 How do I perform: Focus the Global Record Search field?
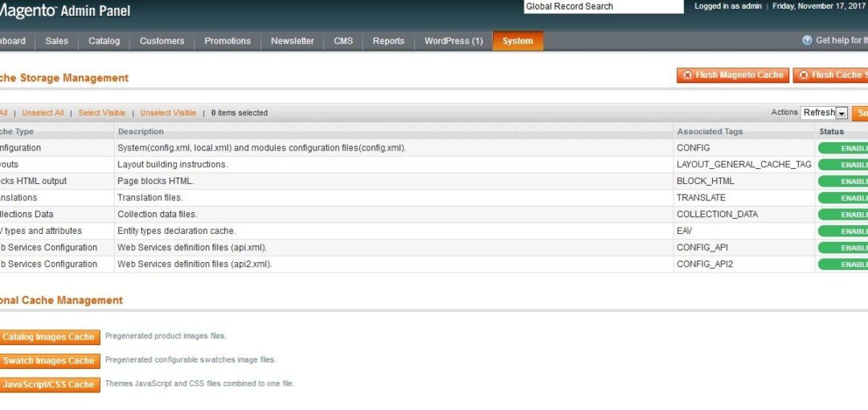(604, 6)
